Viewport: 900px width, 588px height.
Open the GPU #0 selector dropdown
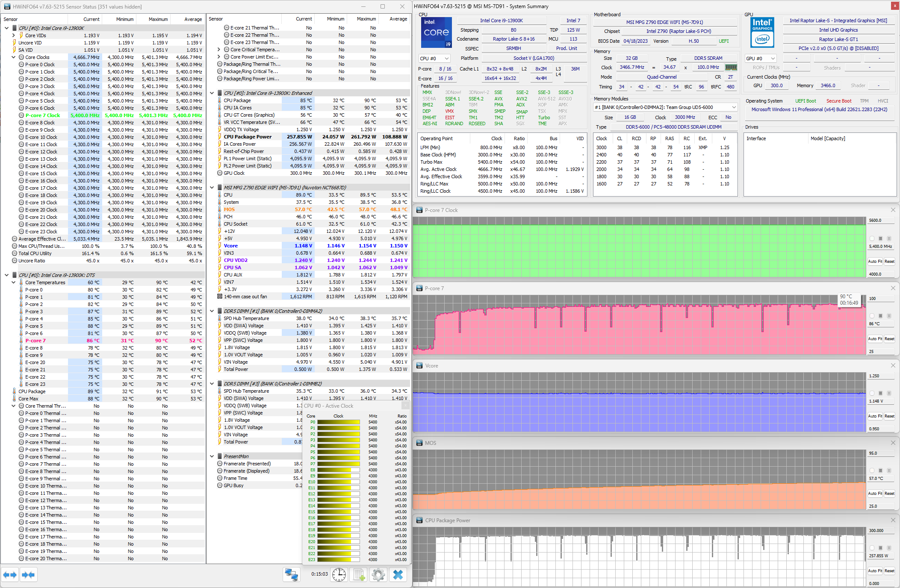click(x=761, y=59)
